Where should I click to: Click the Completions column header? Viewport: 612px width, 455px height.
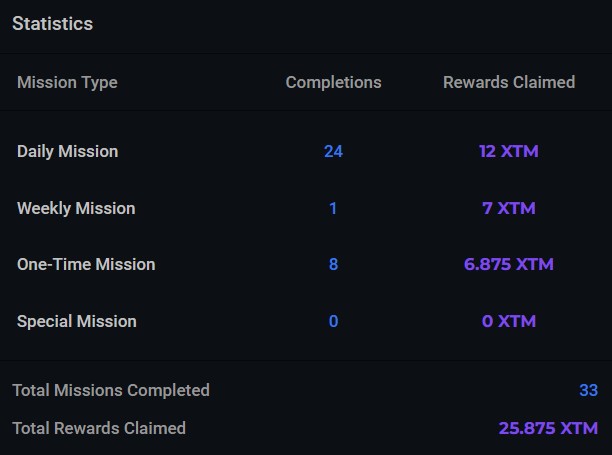click(x=333, y=82)
